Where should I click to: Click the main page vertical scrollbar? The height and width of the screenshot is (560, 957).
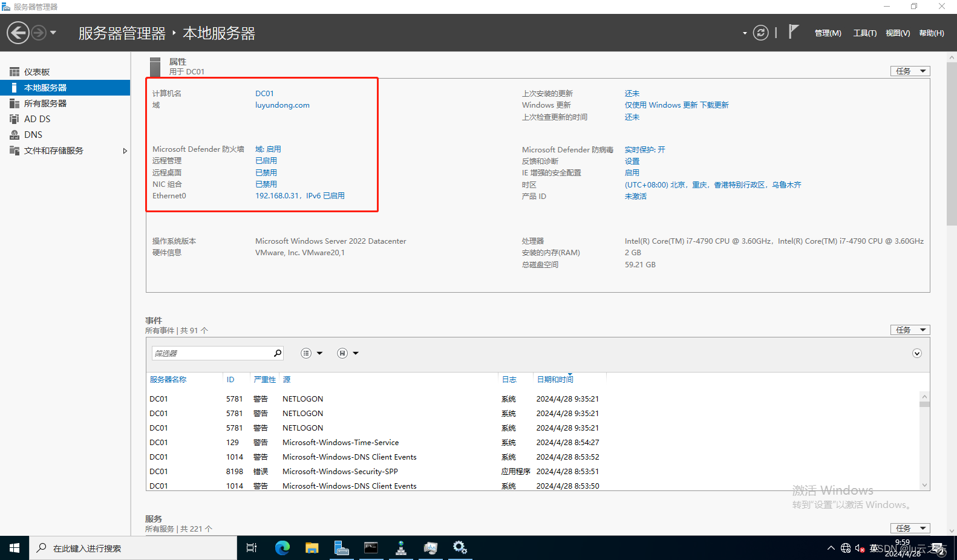pos(952,293)
